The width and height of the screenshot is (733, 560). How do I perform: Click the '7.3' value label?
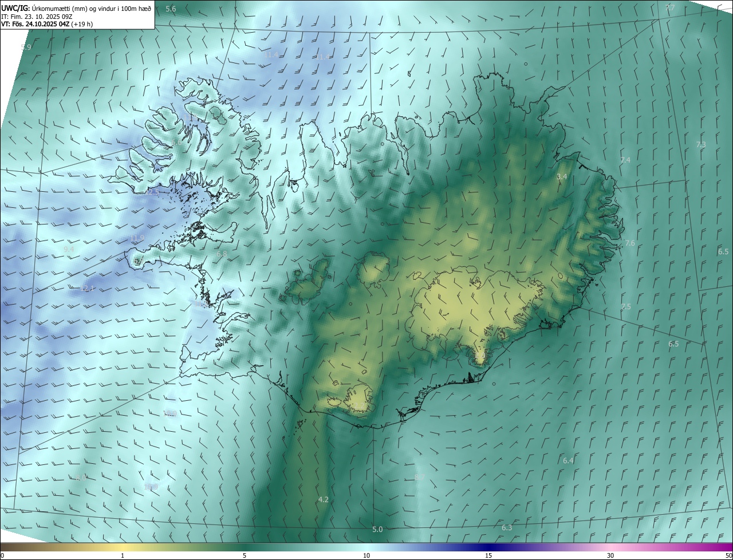pyautogui.click(x=701, y=145)
